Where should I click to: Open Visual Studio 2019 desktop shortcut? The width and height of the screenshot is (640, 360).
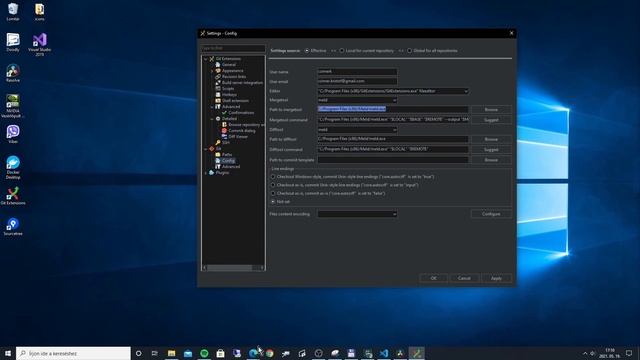pyautogui.click(x=40, y=44)
